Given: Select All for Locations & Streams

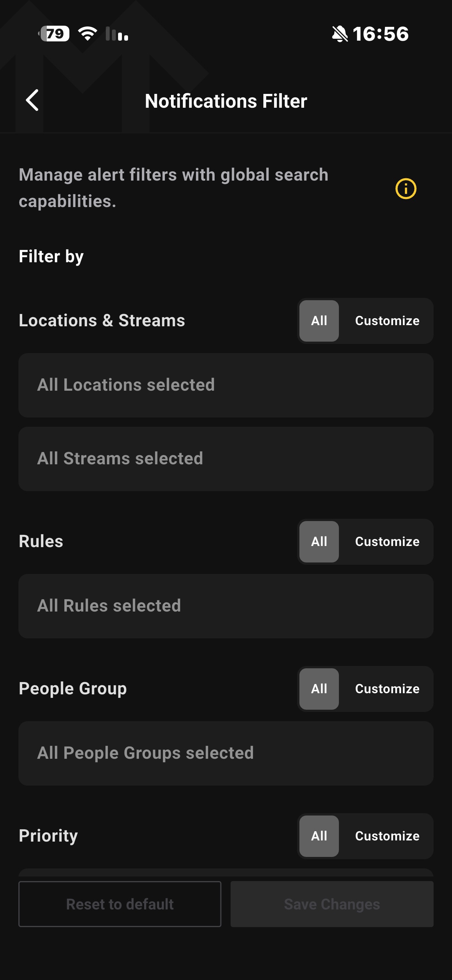Looking at the screenshot, I should click(319, 321).
